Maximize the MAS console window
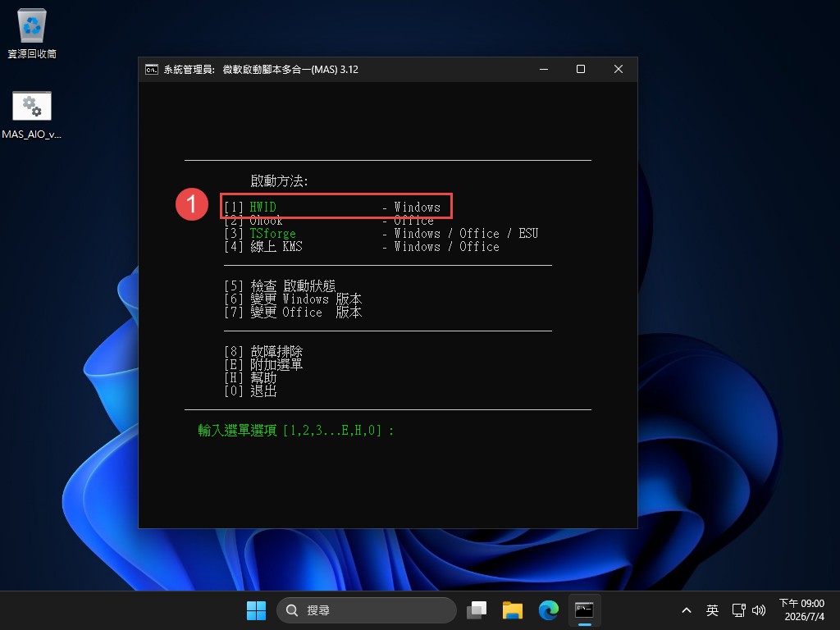840x630 pixels. tap(581, 69)
